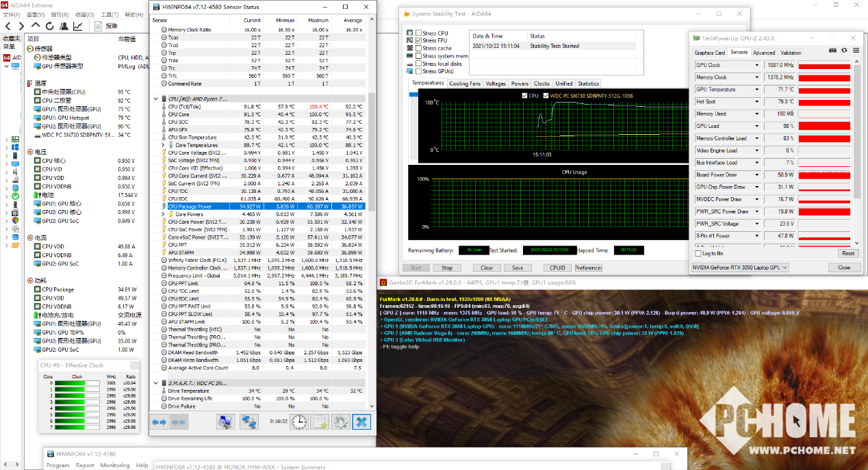Viewport: 868px width, 470px height.
Task: Enable the Stress cache checkbox
Action: pyautogui.click(x=419, y=48)
